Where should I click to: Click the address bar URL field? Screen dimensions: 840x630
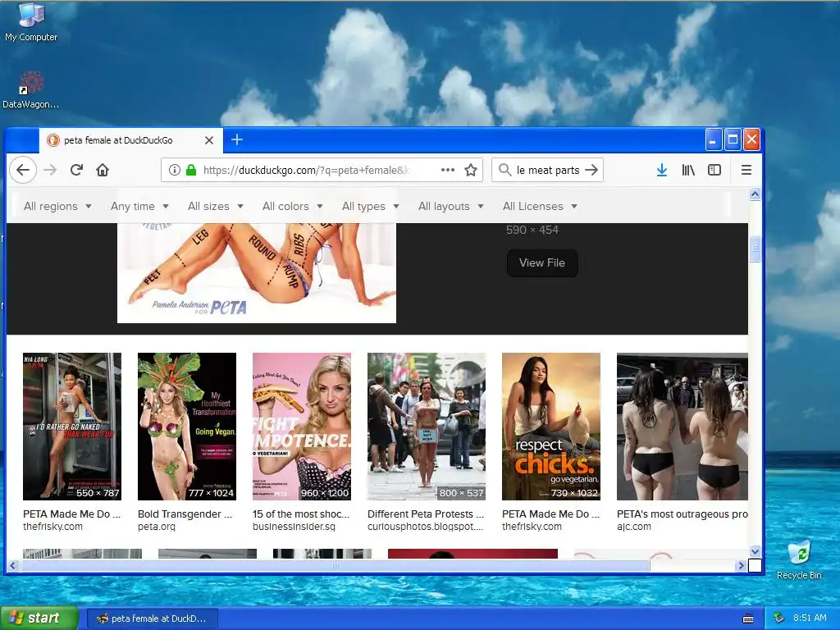305,171
